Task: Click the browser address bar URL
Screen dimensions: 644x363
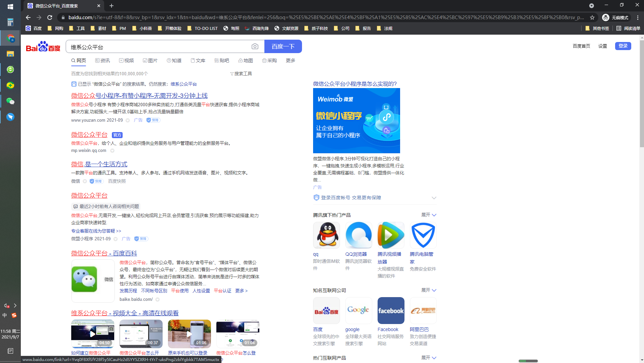Action: tap(326, 17)
